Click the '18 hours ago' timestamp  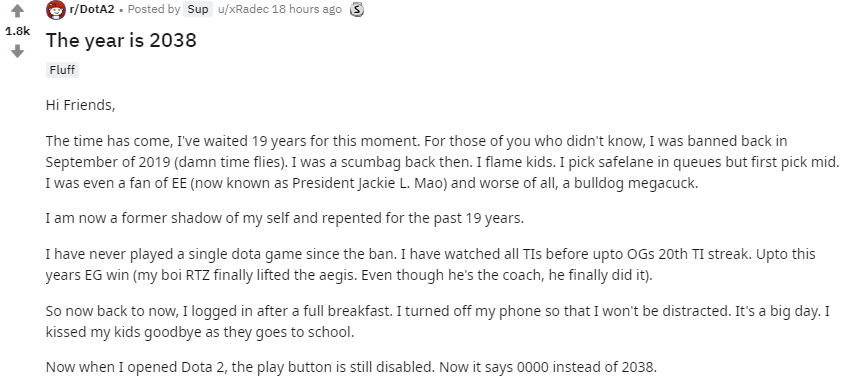306,9
